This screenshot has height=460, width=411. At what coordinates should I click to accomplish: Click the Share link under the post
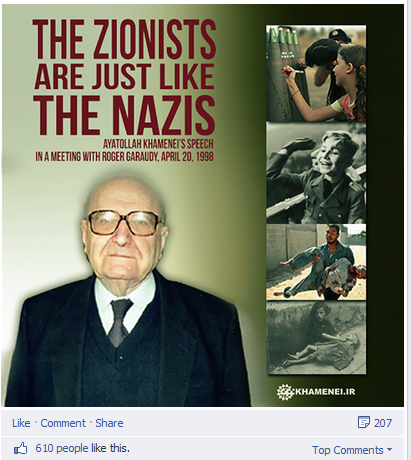(x=109, y=423)
